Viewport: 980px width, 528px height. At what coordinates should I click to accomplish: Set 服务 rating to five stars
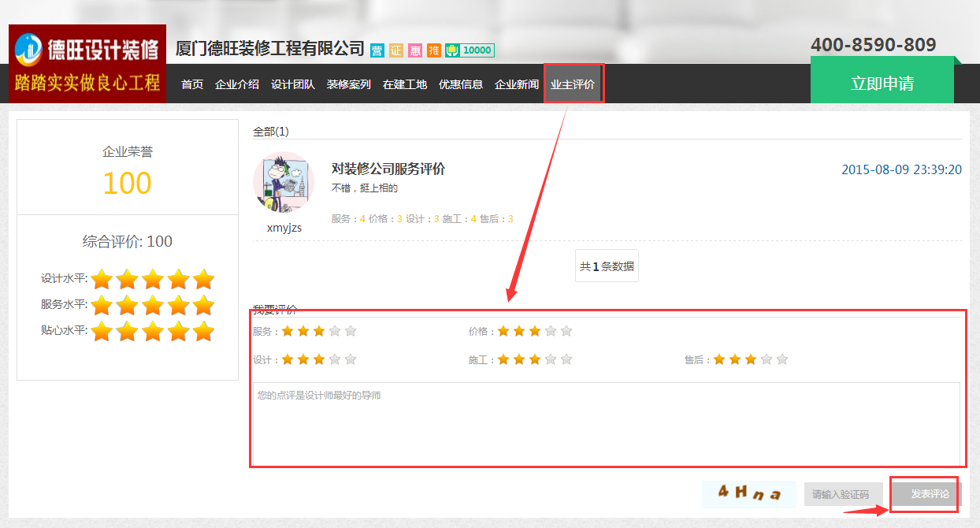(351, 331)
